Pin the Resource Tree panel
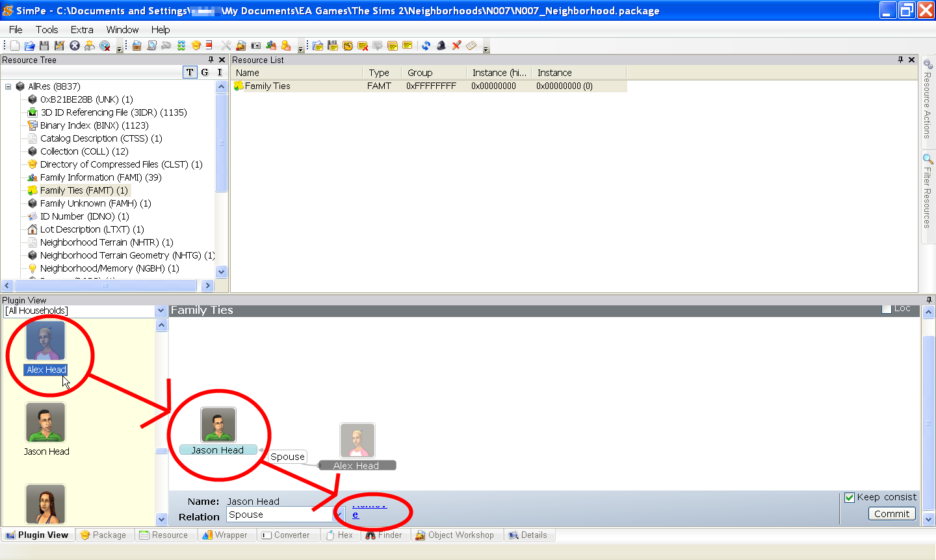936x560 pixels. (x=211, y=60)
